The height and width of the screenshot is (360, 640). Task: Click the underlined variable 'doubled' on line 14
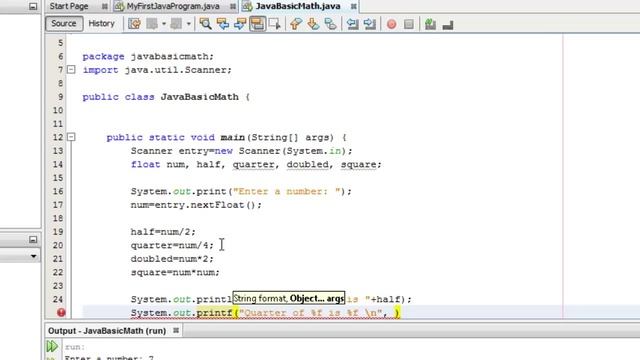307,164
